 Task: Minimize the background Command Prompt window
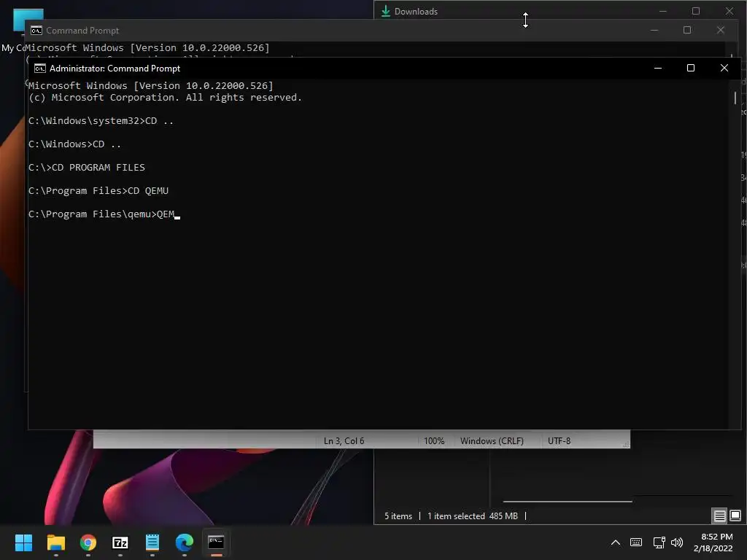coord(654,30)
